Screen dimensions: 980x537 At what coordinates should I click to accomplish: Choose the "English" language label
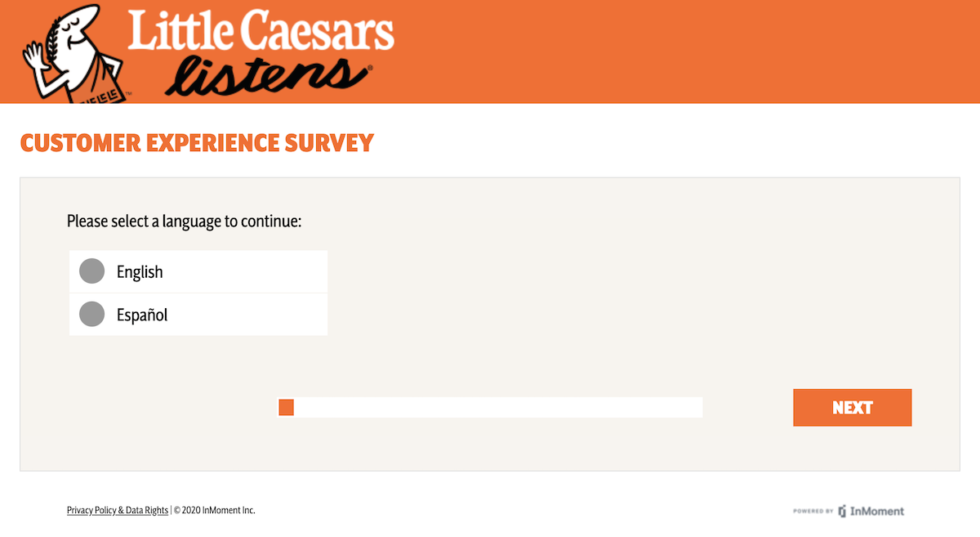pyautogui.click(x=140, y=272)
